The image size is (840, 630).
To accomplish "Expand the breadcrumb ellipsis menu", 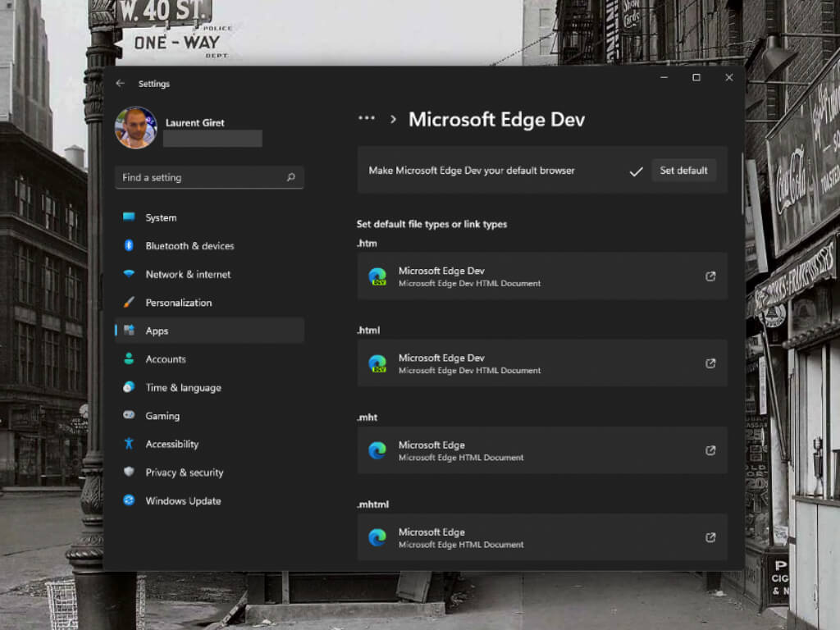I will coord(367,119).
